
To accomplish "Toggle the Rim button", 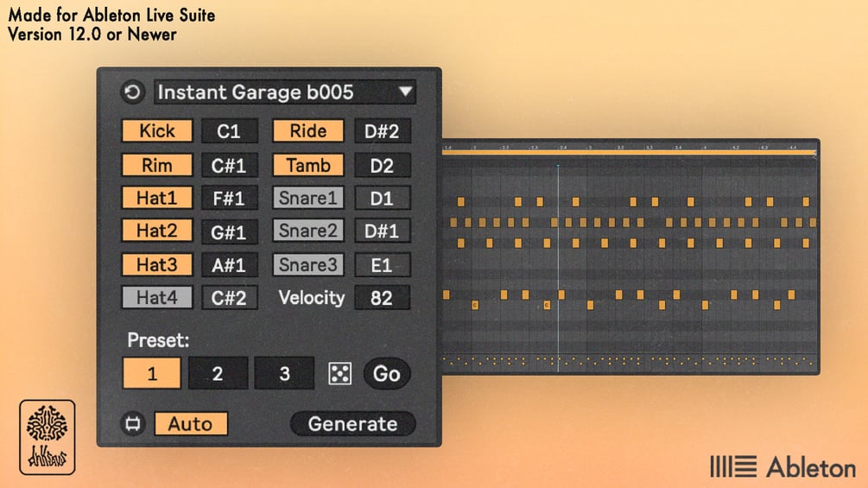I will tap(157, 165).
